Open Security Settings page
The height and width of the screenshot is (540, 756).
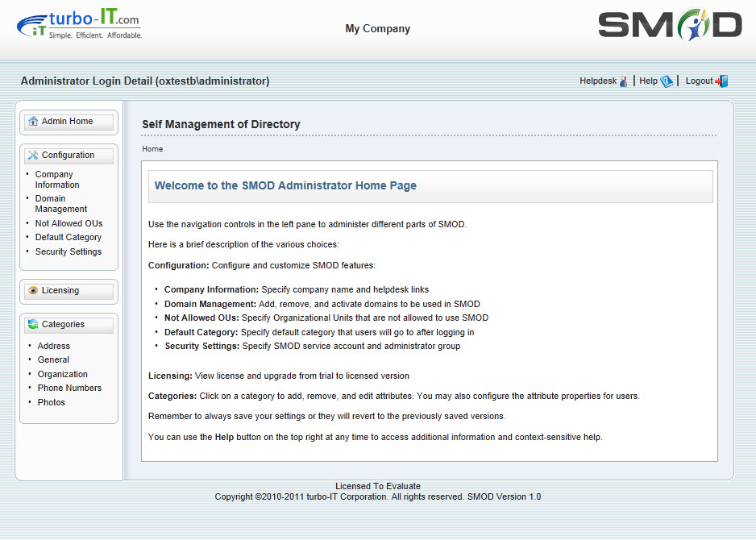tap(68, 251)
